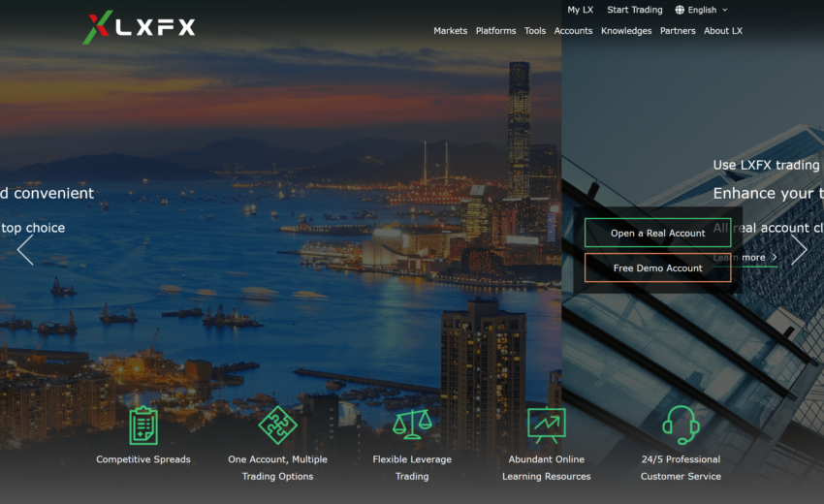The height and width of the screenshot is (504, 824).
Task: Advance to next slide with right arrow
Action: [799, 250]
